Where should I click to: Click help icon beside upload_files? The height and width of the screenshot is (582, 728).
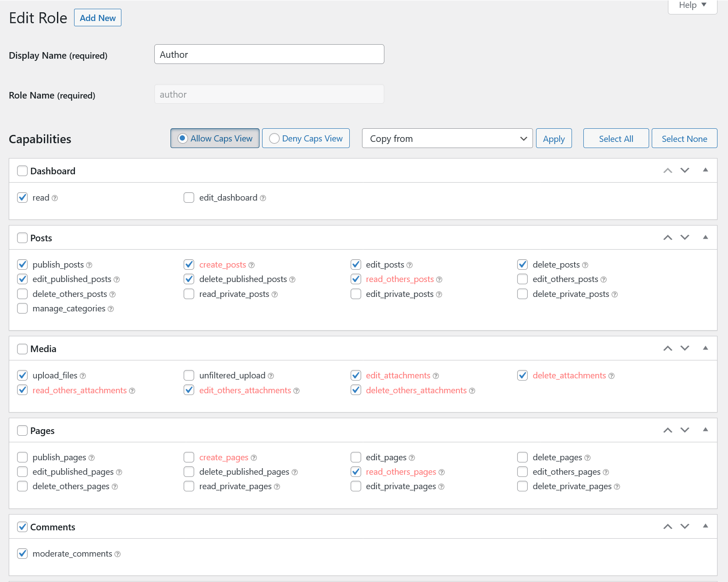coord(83,376)
